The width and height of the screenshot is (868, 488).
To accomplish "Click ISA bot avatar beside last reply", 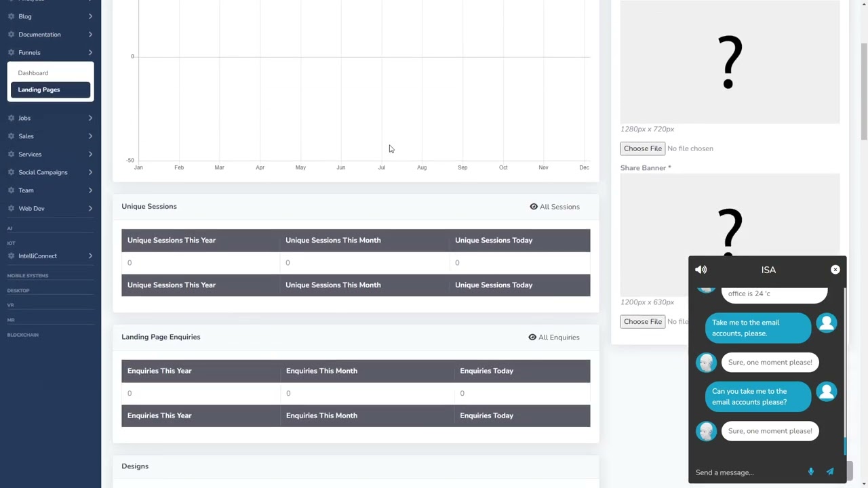I will click(x=706, y=431).
